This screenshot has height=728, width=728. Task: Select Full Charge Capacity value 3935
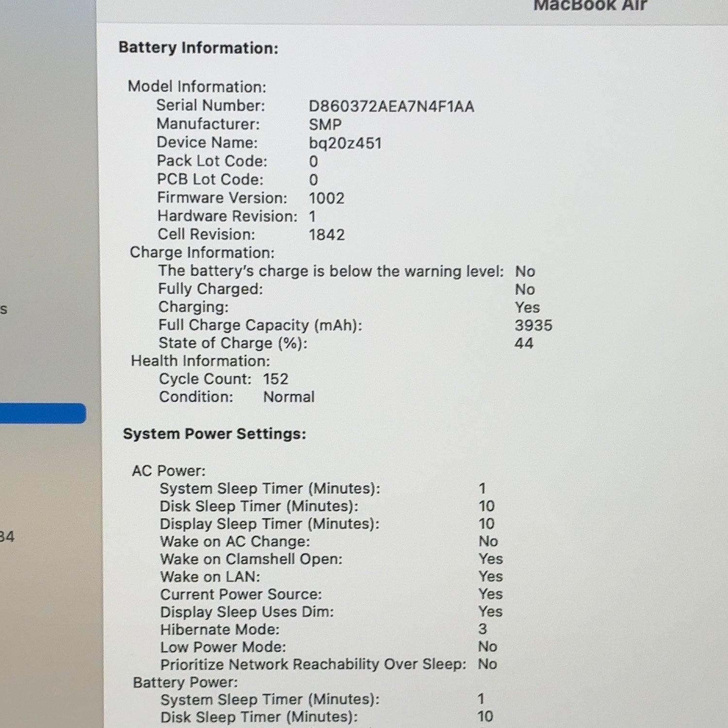533,325
